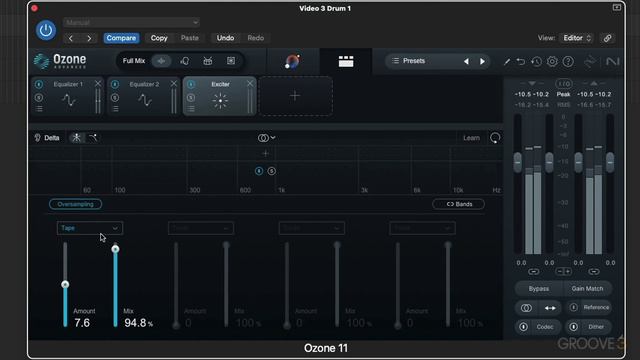The width and height of the screenshot is (640, 360).
Task: Toggle Equalizer 2 module power
Action: click(115, 84)
